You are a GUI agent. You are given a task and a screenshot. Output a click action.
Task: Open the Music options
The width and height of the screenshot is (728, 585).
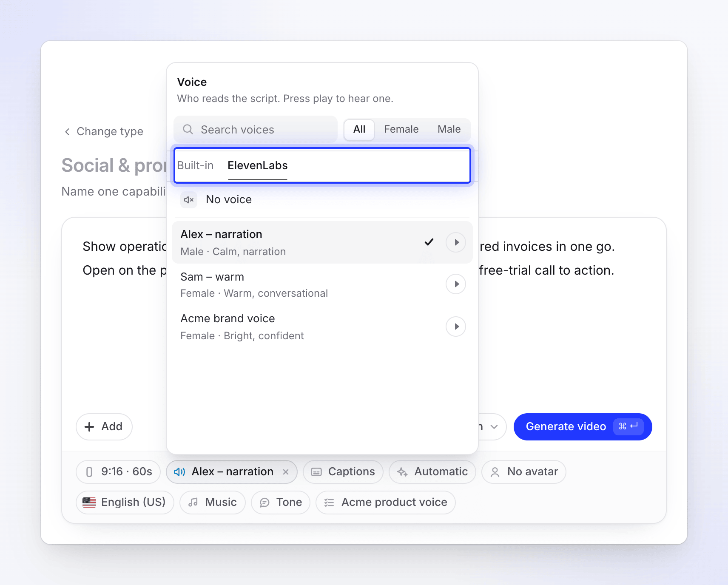(213, 503)
